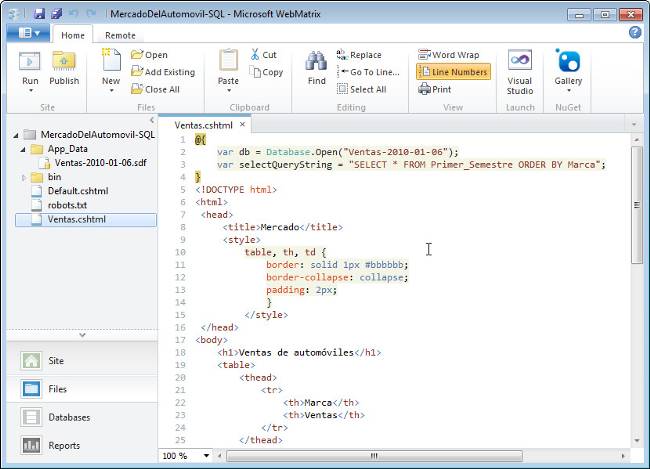Launch Visual Studio from the ribbon
The width and height of the screenshot is (650, 469).
(x=519, y=73)
